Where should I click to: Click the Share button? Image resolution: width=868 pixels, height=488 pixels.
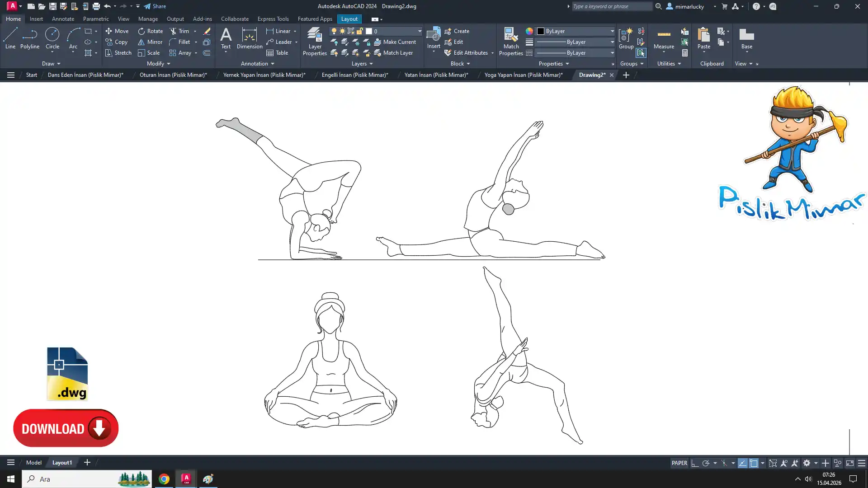(x=155, y=6)
